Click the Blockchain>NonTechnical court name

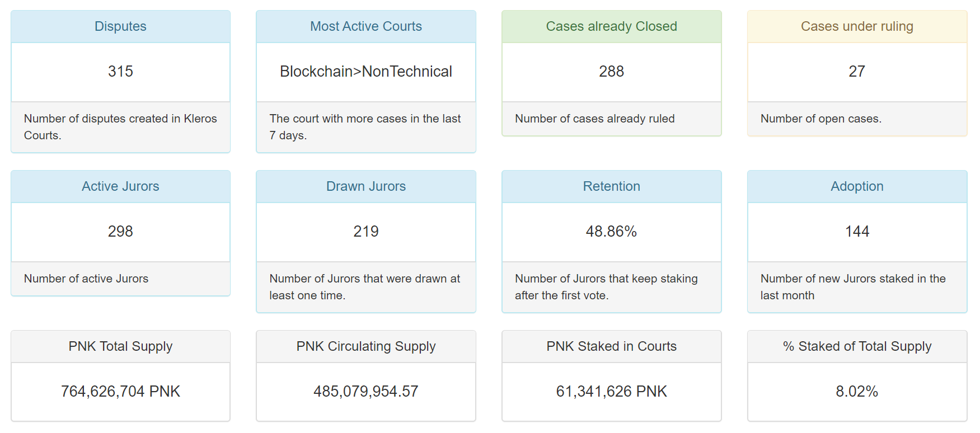click(366, 72)
